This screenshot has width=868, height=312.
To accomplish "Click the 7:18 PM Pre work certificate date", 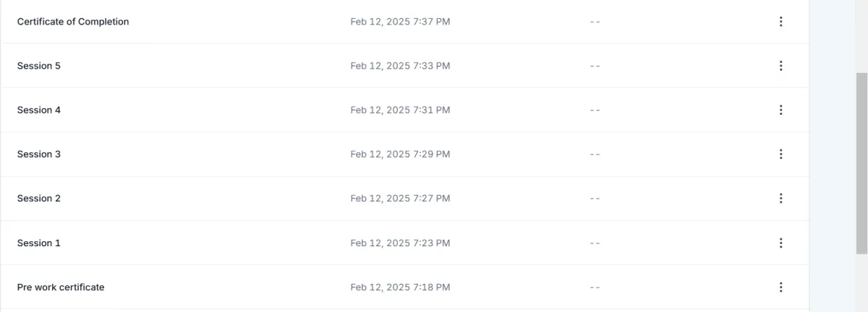I will [400, 287].
